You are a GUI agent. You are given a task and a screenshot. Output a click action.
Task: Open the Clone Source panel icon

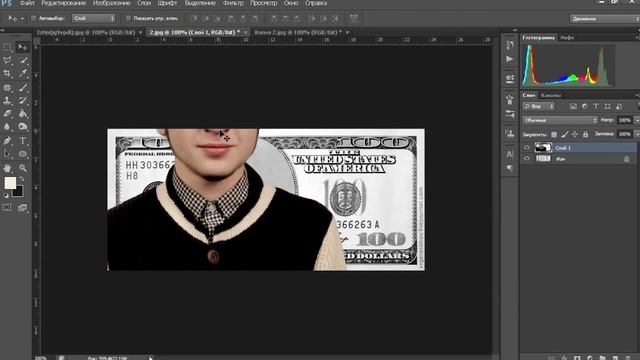click(510, 133)
